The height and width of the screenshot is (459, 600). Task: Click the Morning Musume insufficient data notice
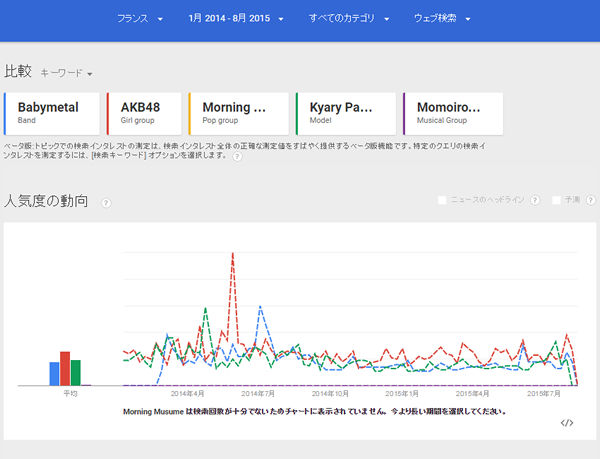[315, 412]
